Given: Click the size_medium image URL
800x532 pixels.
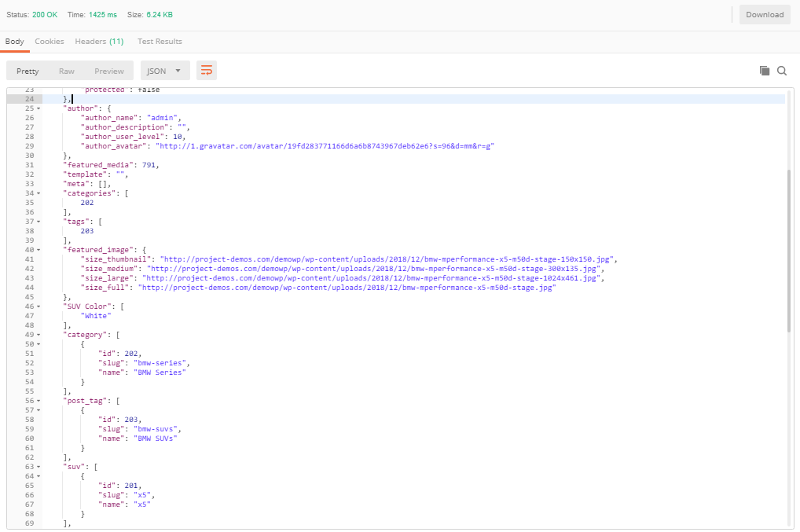Looking at the screenshot, I should click(373, 269).
